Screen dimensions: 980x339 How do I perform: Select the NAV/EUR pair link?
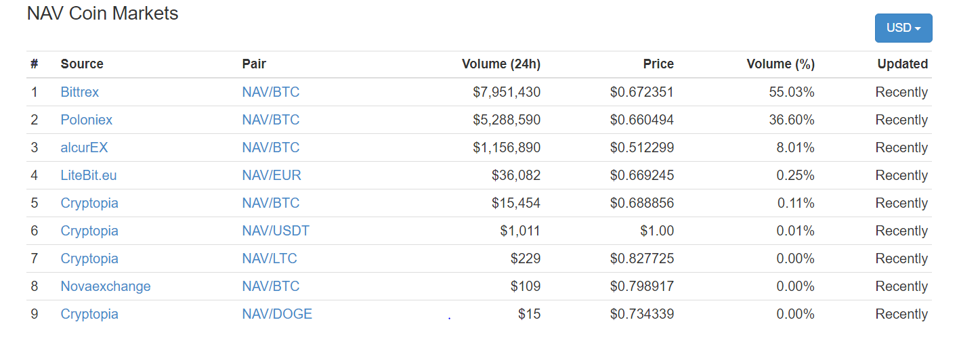click(272, 175)
